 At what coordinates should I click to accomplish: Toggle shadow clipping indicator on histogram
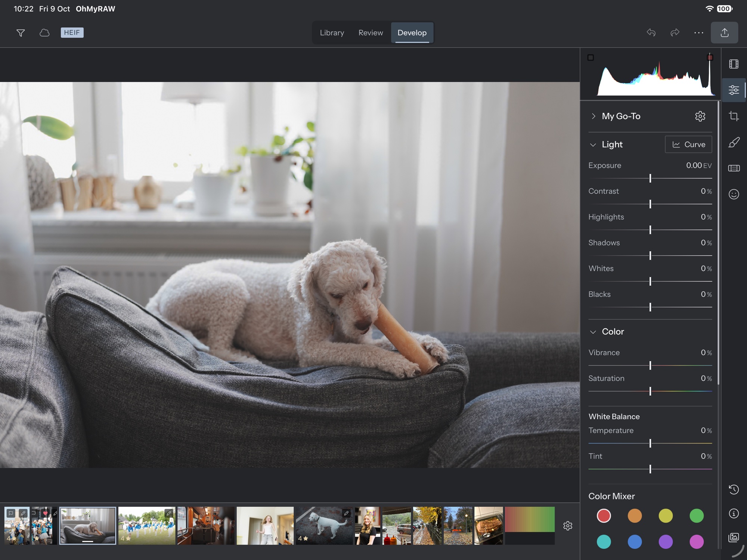(x=591, y=57)
